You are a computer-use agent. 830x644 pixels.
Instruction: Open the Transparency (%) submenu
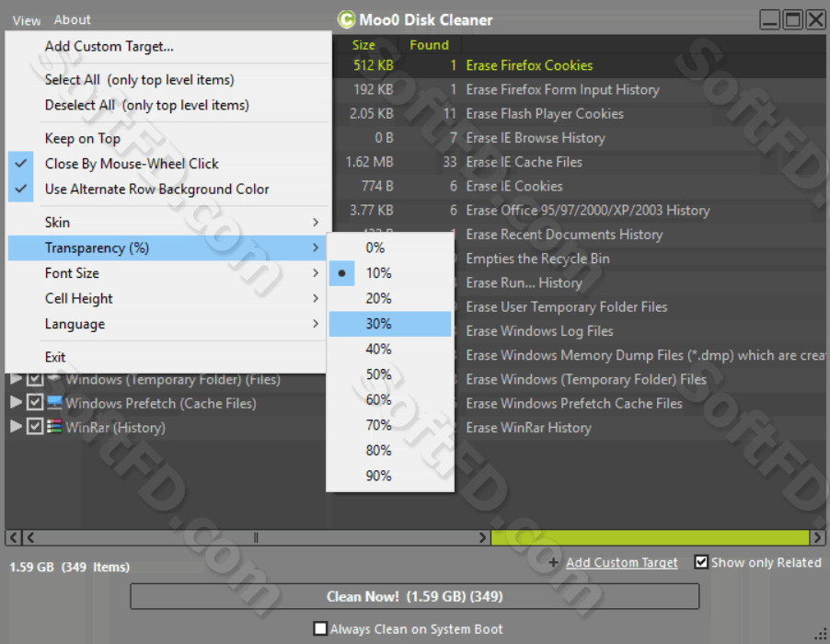coord(167,247)
